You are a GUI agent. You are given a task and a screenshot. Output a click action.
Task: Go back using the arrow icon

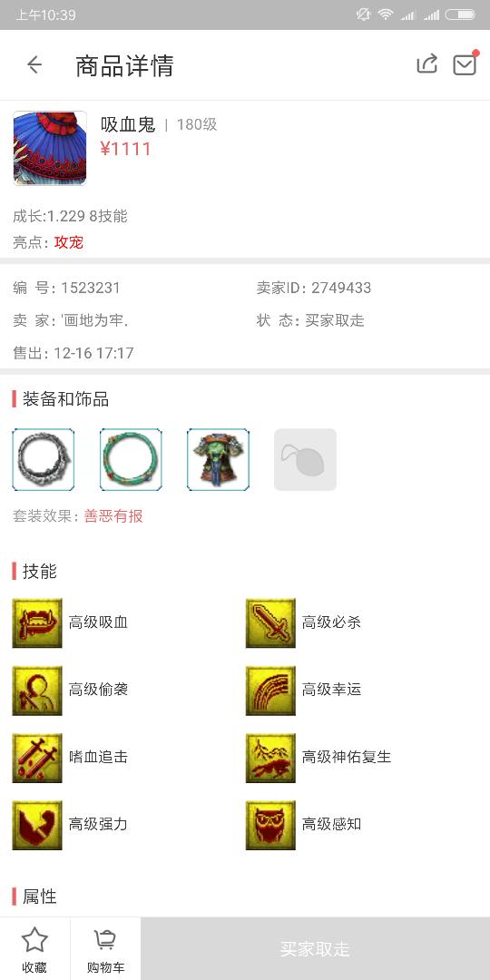pyautogui.click(x=34, y=65)
